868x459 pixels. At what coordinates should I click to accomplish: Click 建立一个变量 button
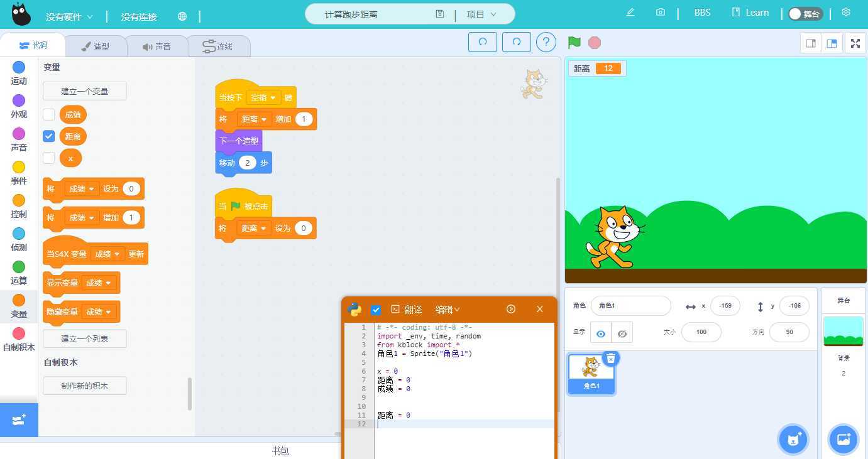(x=84, y=91)
